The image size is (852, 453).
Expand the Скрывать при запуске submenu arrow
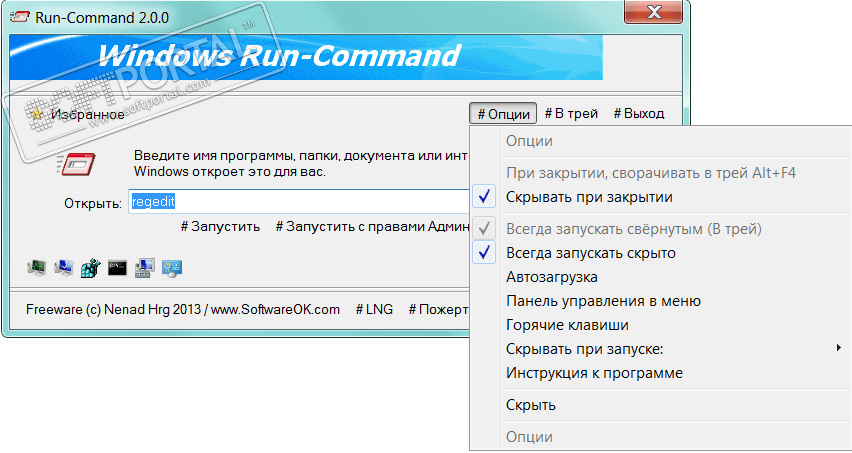click(839, 348)
